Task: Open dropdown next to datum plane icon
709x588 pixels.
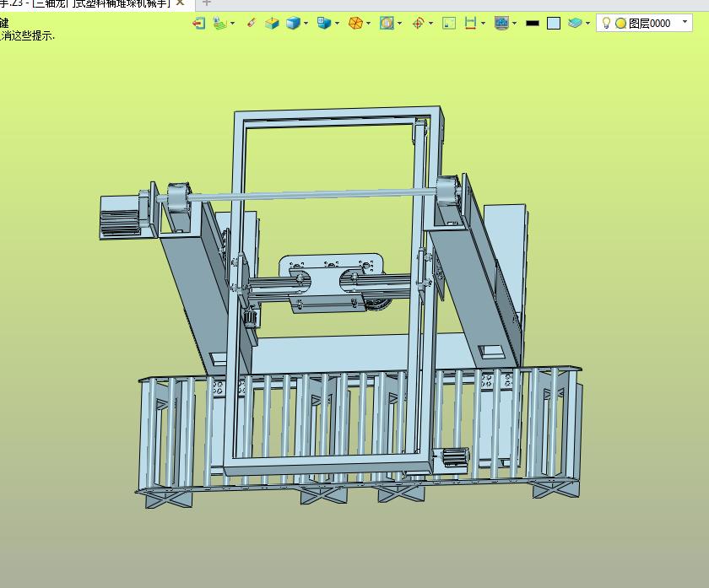Action: tap(232, 23)
